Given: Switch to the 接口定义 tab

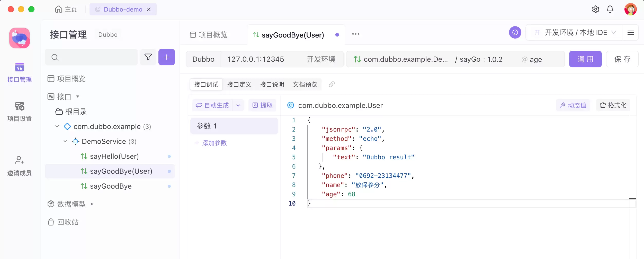Looking at the screenshot, I should 239,84.
